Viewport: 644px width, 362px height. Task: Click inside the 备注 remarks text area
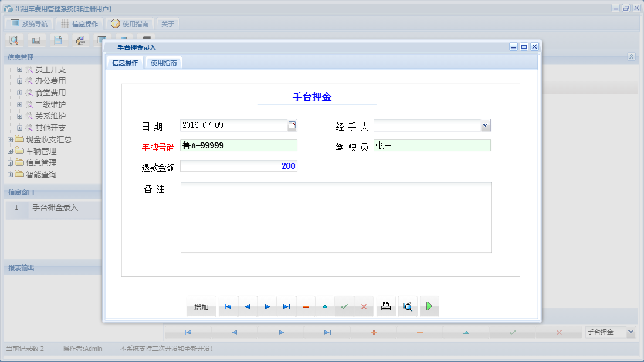[336, 217]
